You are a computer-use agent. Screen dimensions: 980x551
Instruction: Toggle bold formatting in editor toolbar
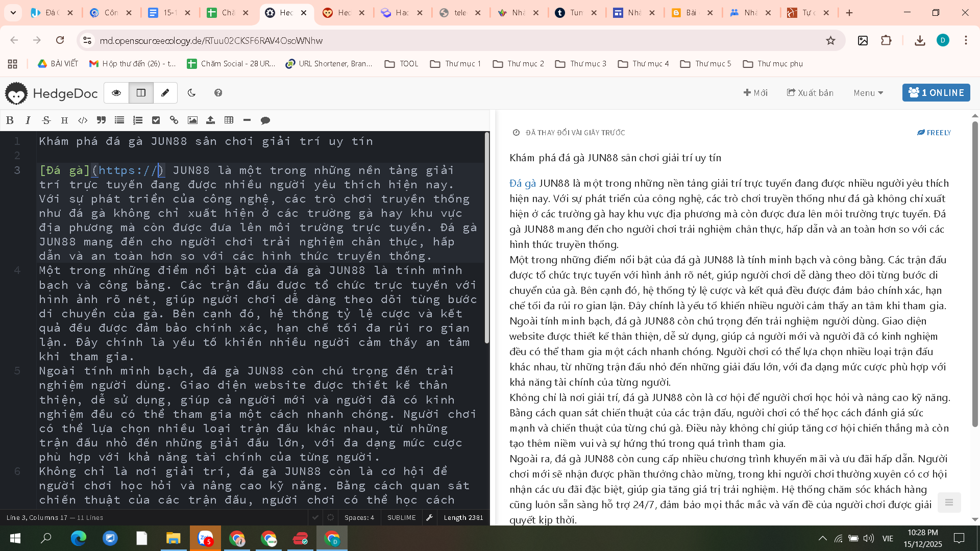pyautogui.click(x=10, y=120)
